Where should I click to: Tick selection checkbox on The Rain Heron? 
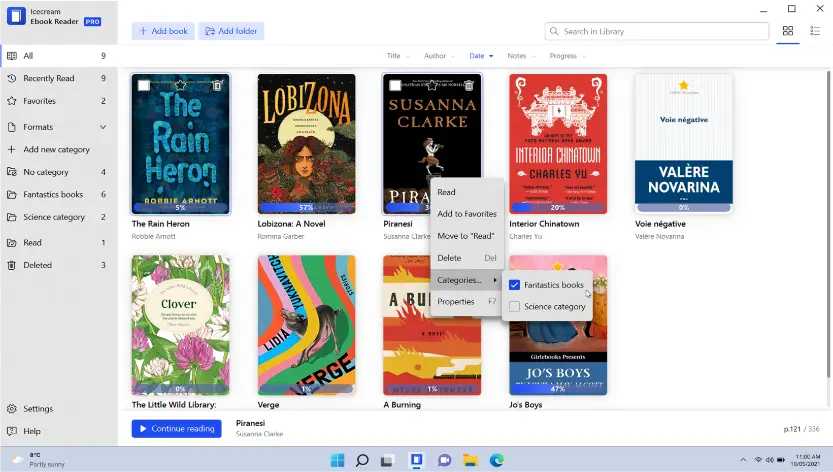(x=143, y=85)
